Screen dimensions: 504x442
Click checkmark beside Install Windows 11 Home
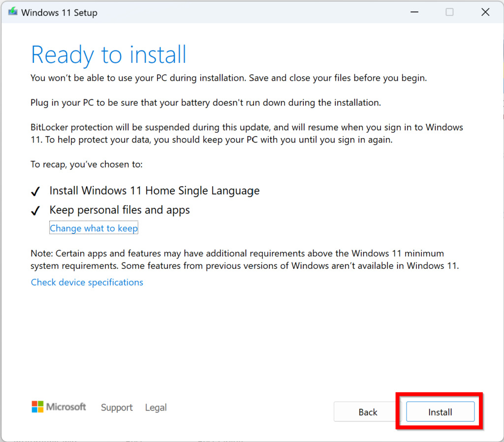click(35, 191)
